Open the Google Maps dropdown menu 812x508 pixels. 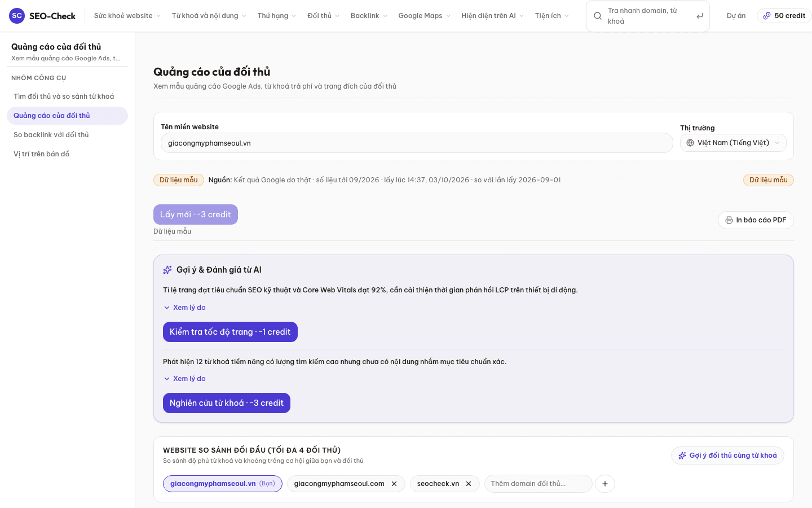[425, 16]
